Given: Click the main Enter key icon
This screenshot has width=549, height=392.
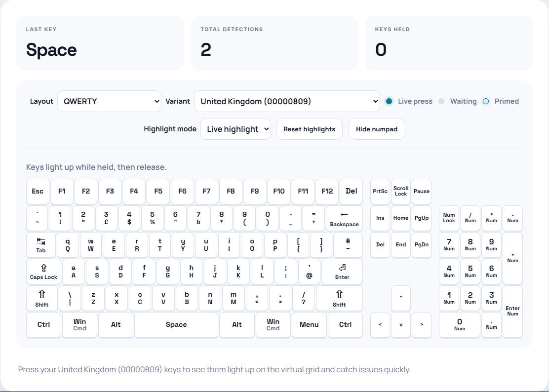Looking at the screenshot, I should point(342,272).
